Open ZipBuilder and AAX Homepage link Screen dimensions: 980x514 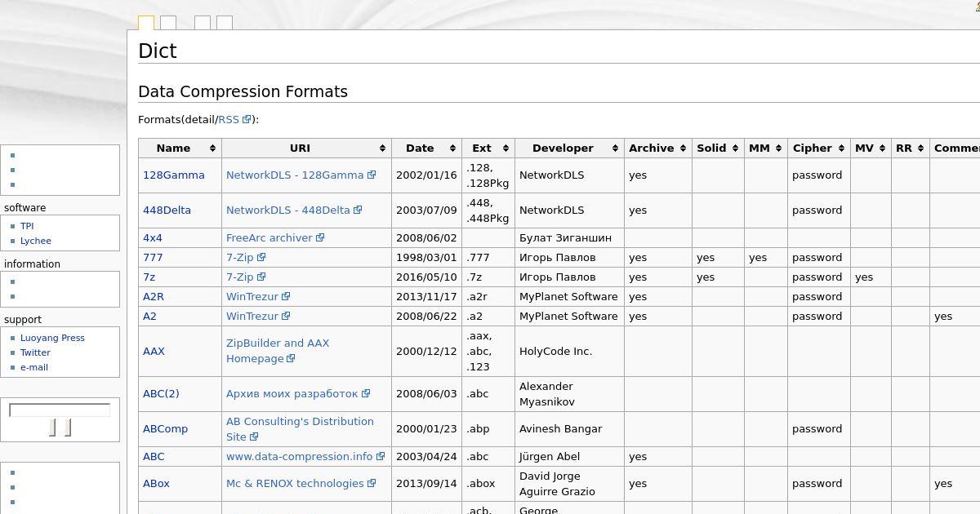(278, 351)
